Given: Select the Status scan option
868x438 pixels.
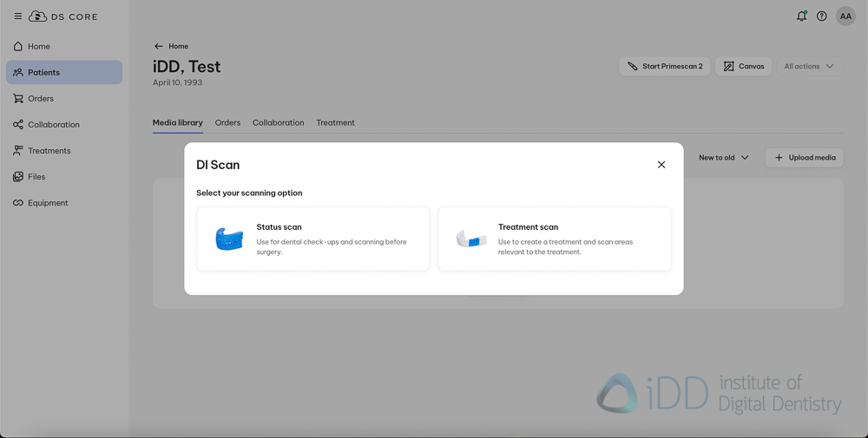Looking at the screenshot, I should coord(312,239).
